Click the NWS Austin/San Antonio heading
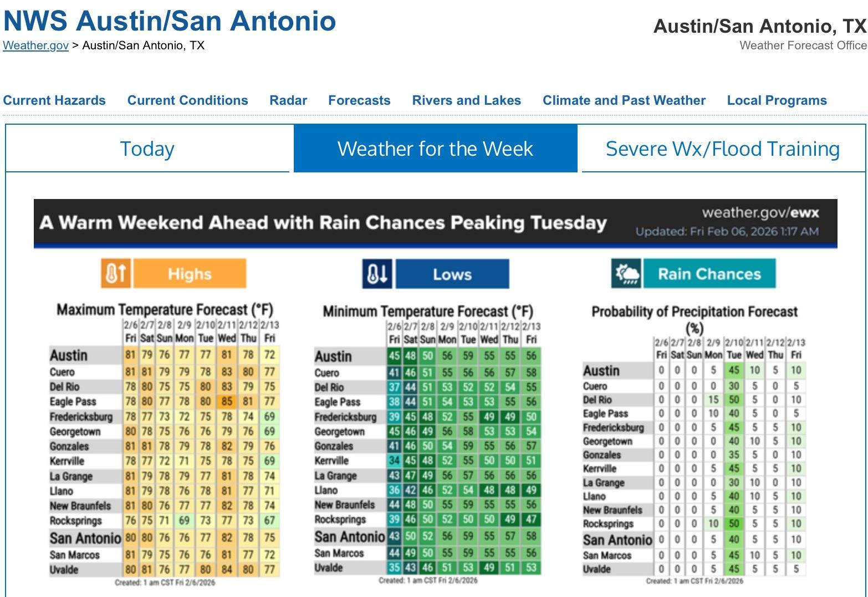The width and height of the screenshot is (868, 597). pos(170,21)
